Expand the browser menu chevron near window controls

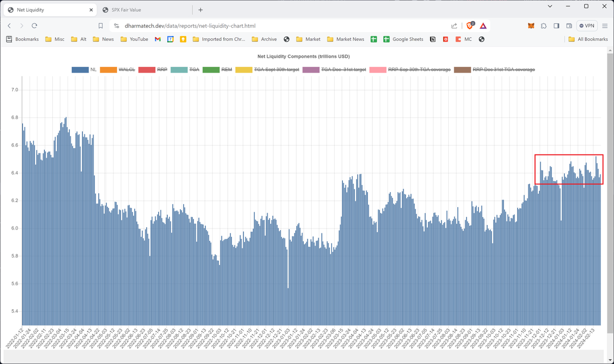(x=550, y=6)
